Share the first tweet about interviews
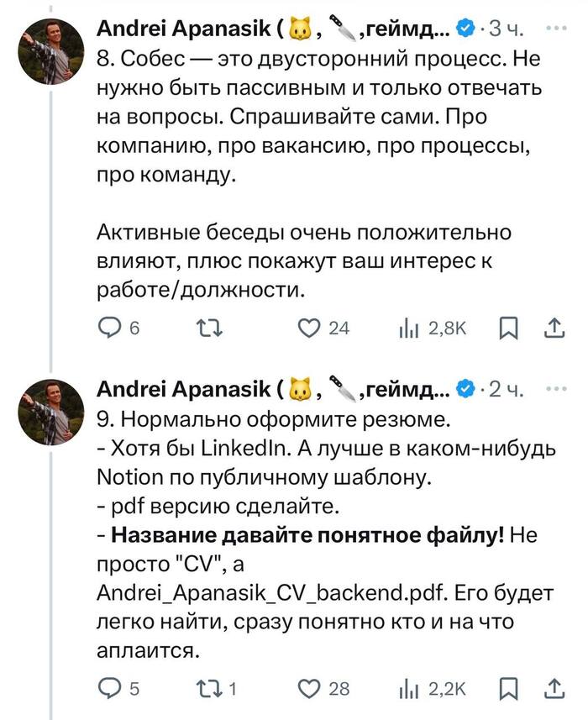The height and width of the screenshot is (720, 588). [555, 328]
